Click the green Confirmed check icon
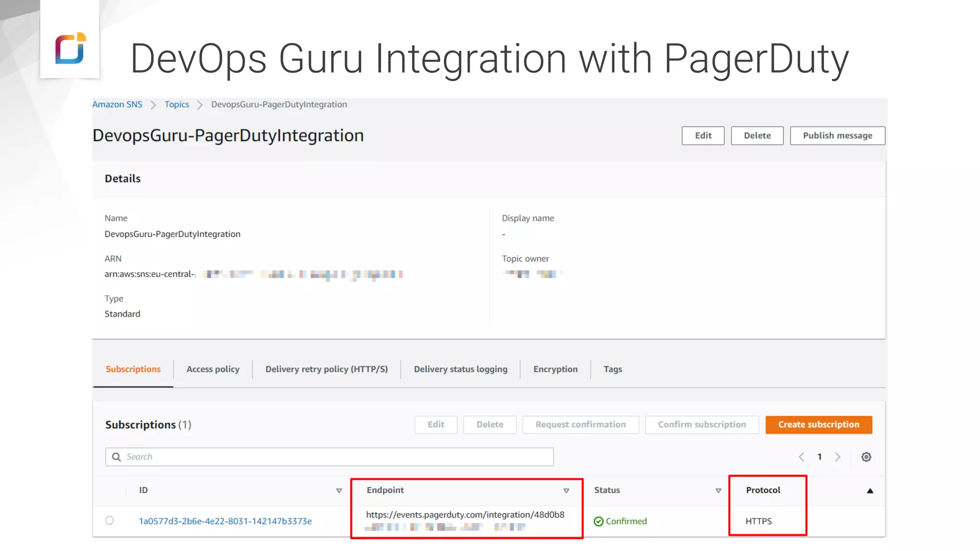Screen dimensions: 980x551 [599, 521]
